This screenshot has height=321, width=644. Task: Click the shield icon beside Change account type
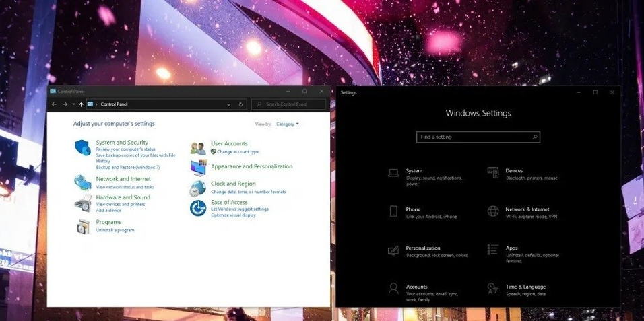[213, 151]
